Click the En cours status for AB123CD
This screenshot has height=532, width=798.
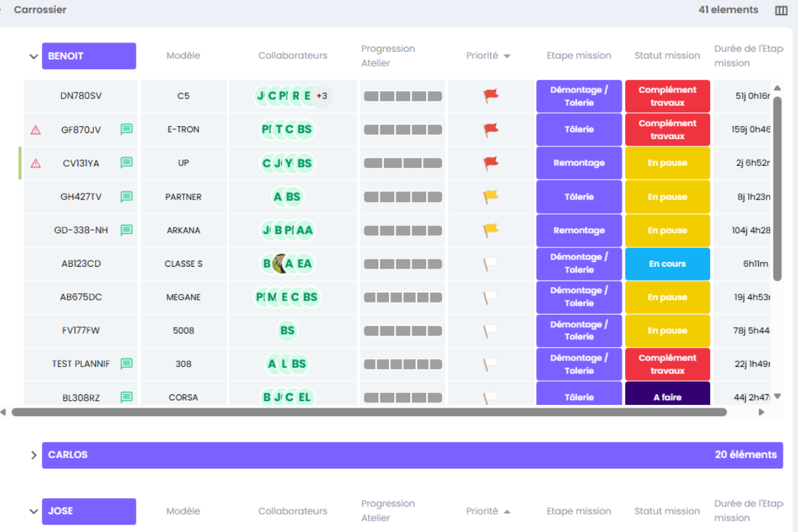[668, 264]
